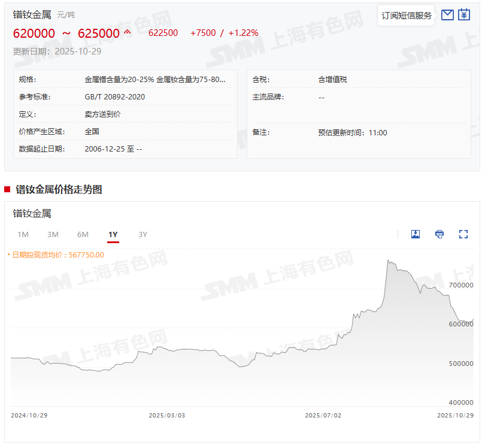Screen dimensions: 482x448
Task: Switch the chart to 1M range
Action: pyautogui.click(x=23, y=235)
